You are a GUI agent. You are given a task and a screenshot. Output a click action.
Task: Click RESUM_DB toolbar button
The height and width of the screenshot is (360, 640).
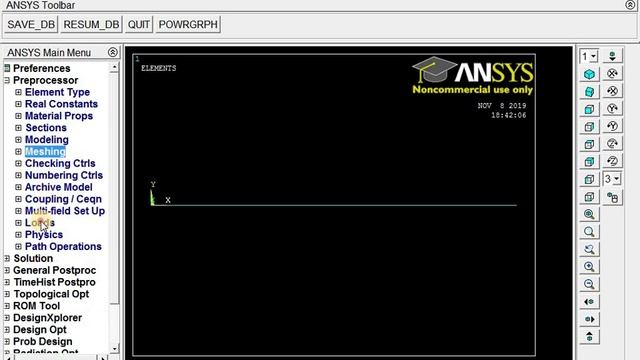(91, 24)
